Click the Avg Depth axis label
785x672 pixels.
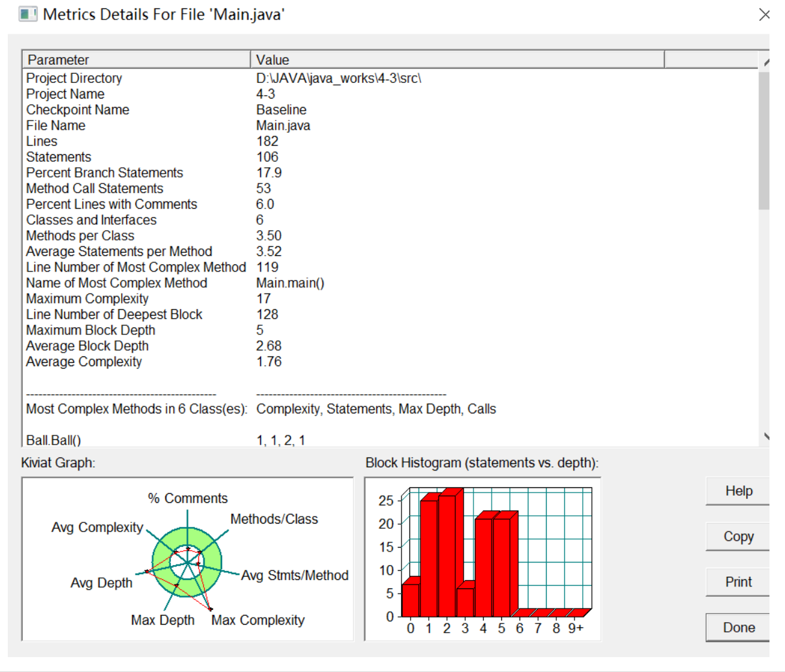point(101,583)
